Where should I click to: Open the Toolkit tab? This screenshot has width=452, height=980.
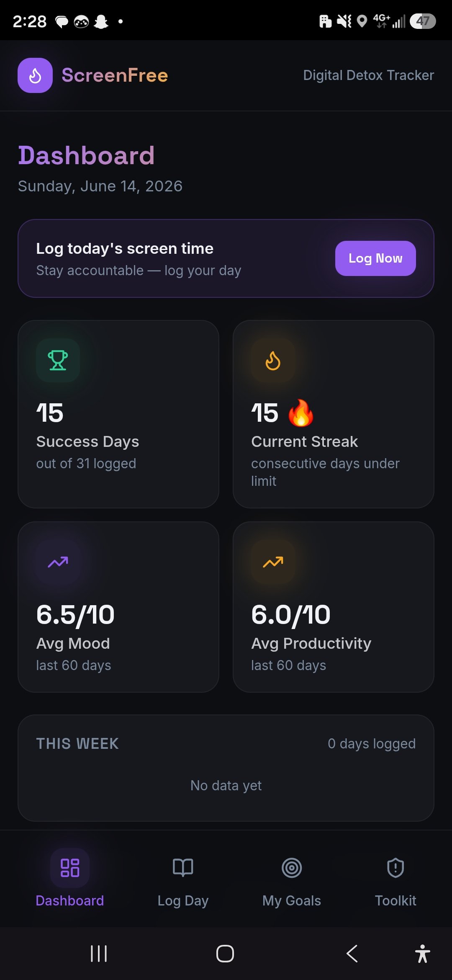pos(395,878)
